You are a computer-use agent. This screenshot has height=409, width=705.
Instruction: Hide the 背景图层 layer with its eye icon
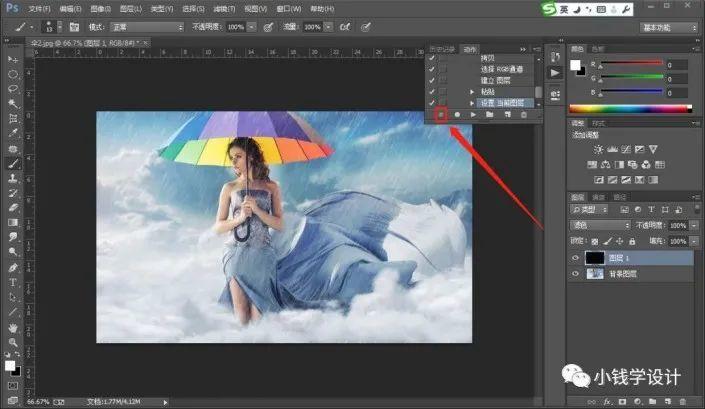pyautogui.click(x=575, y=274)
